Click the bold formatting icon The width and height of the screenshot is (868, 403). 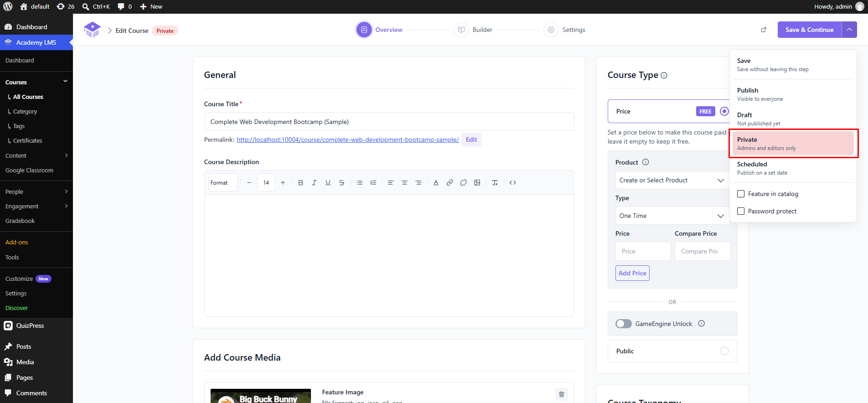pyautogui.click(x=300, y=183)
